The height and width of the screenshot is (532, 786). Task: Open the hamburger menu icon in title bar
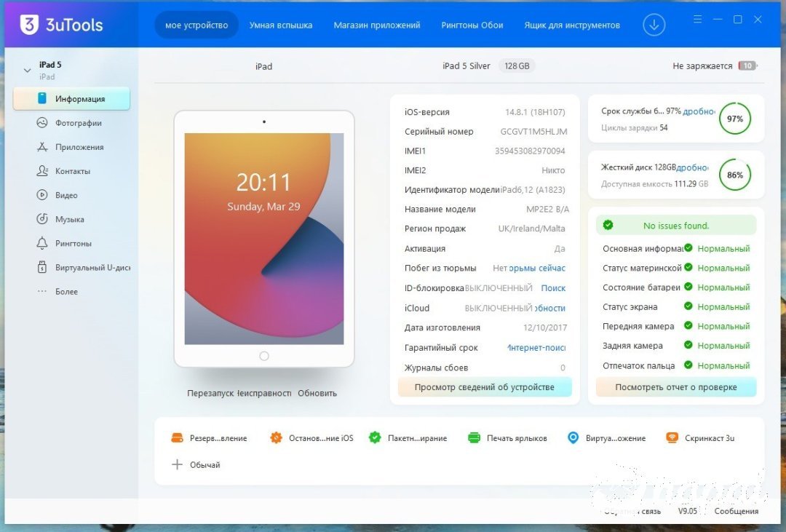pos(697,19)
